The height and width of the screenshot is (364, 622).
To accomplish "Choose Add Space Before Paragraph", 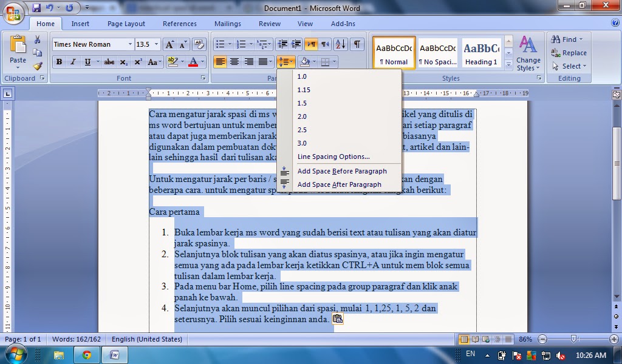I will coord(339,171).
